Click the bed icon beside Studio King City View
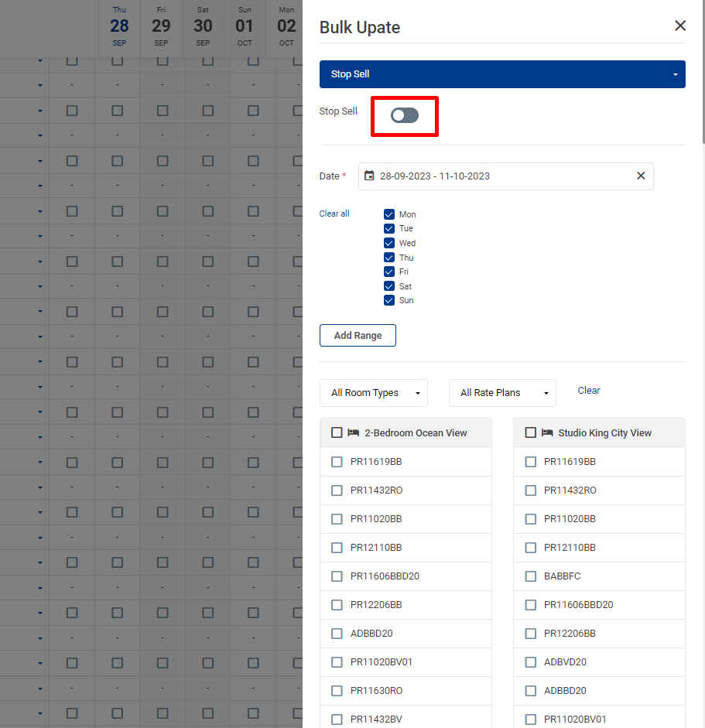The image size is (705, 728). pyautogui.click(x=547, y=433)
